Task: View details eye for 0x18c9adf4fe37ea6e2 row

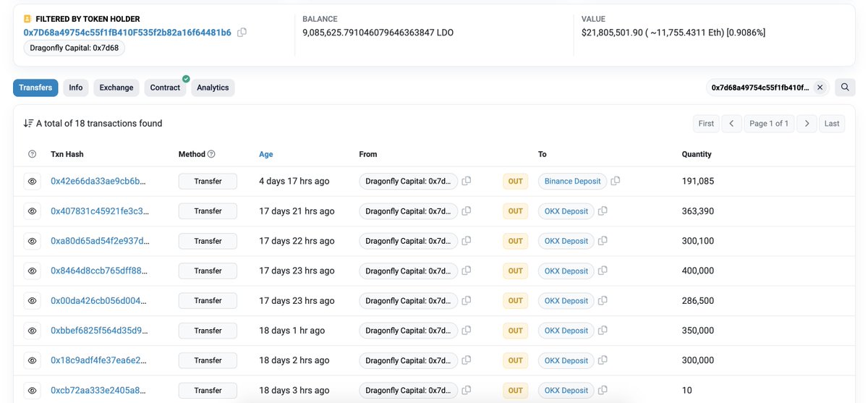Action: (x=32, y=360)
